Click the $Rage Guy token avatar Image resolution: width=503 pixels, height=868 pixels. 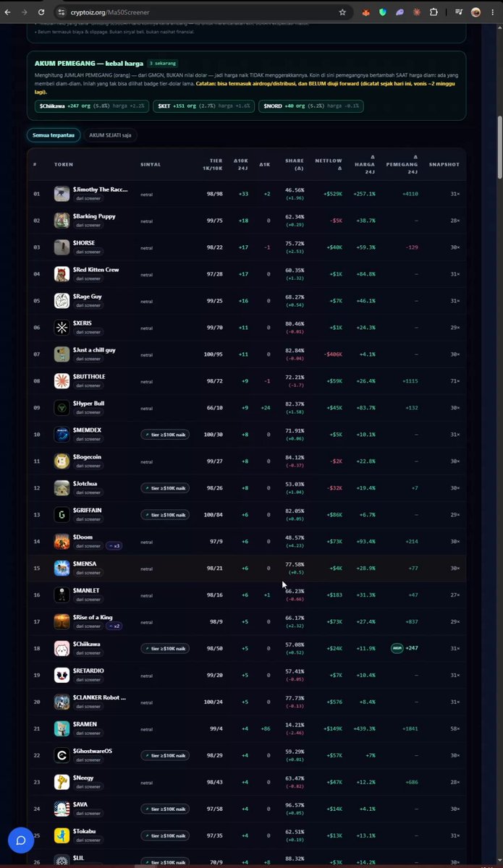point(62,301)
